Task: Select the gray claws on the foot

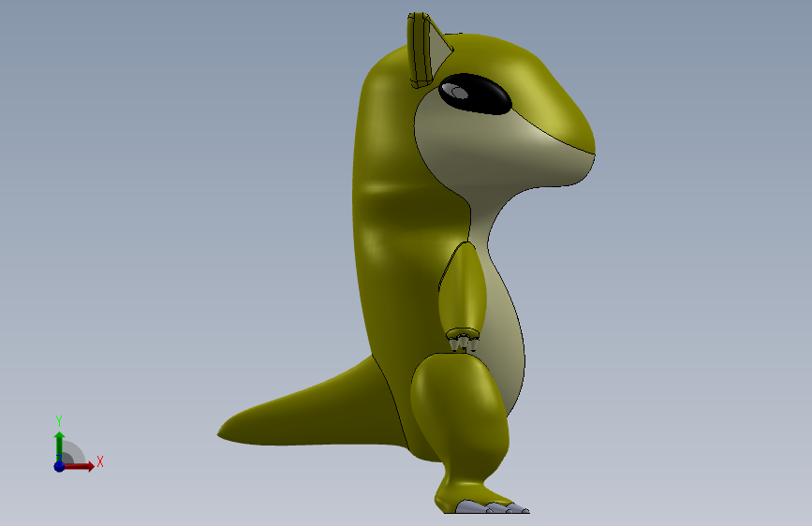Action: [492, 507]
